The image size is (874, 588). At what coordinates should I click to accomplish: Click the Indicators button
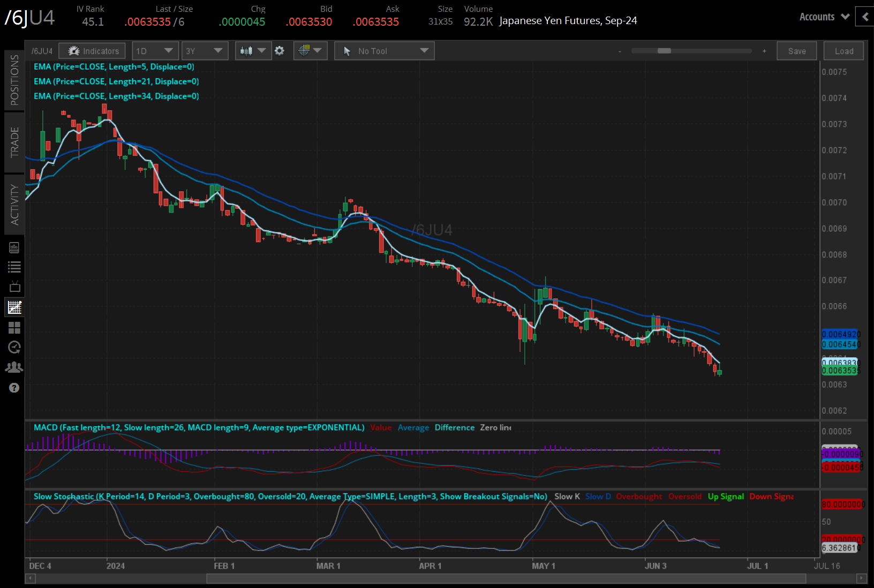point(92,51)
